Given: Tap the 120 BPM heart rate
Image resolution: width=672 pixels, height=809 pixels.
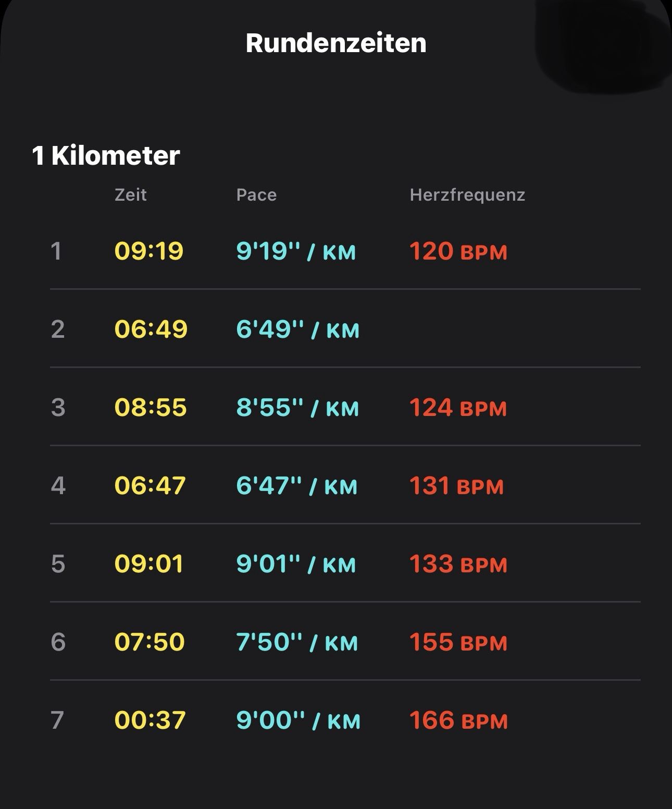Looking at the screenshot, I should pos(458,251).
